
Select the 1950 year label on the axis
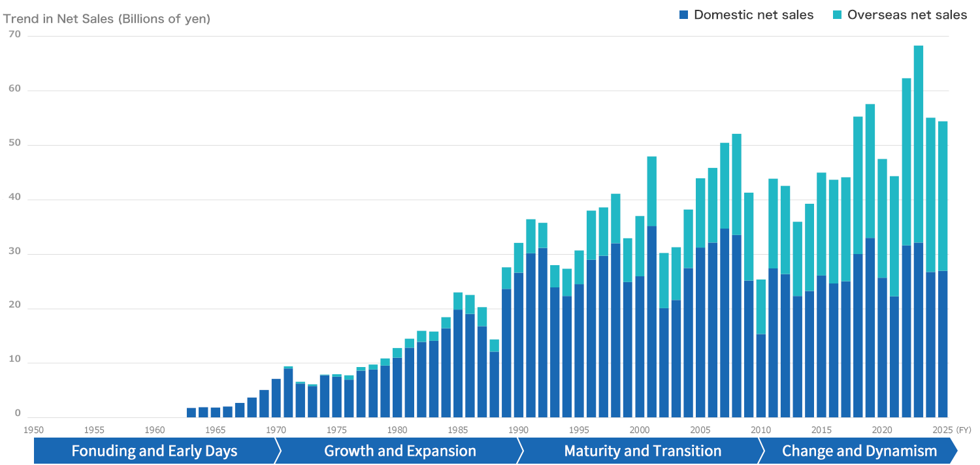point(33,430)
